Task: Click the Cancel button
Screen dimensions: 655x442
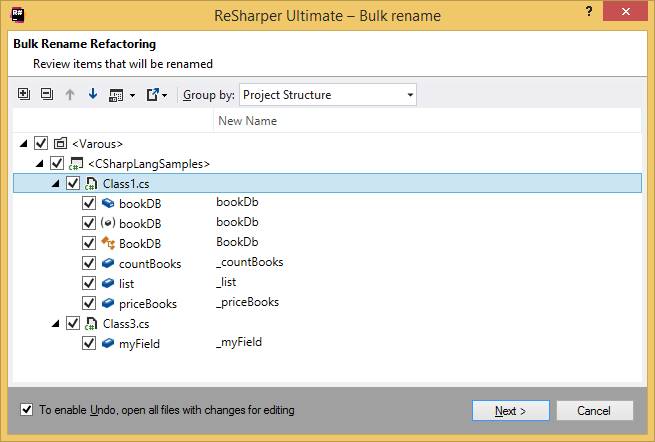Action: 596,411
